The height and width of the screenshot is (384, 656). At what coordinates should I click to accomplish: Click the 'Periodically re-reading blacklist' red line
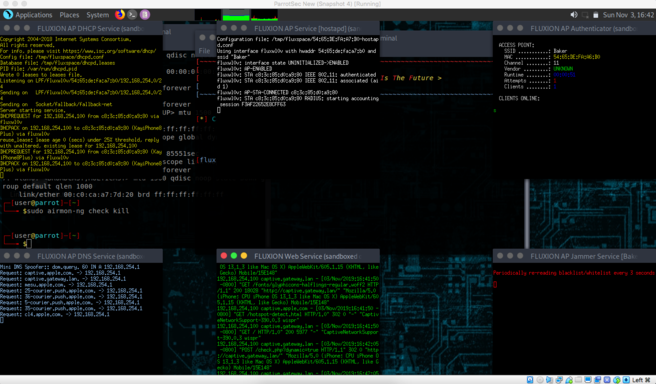574,273
